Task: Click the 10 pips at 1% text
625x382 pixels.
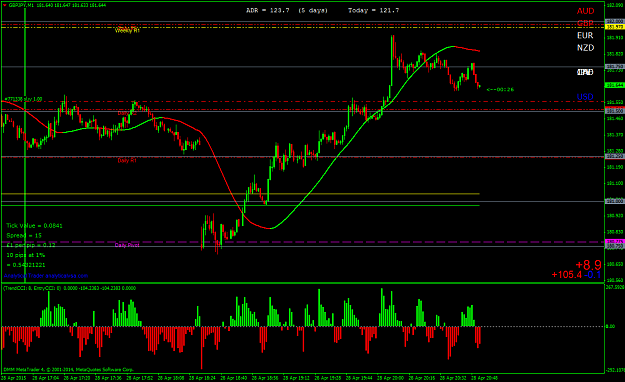Action: point(26,255)
